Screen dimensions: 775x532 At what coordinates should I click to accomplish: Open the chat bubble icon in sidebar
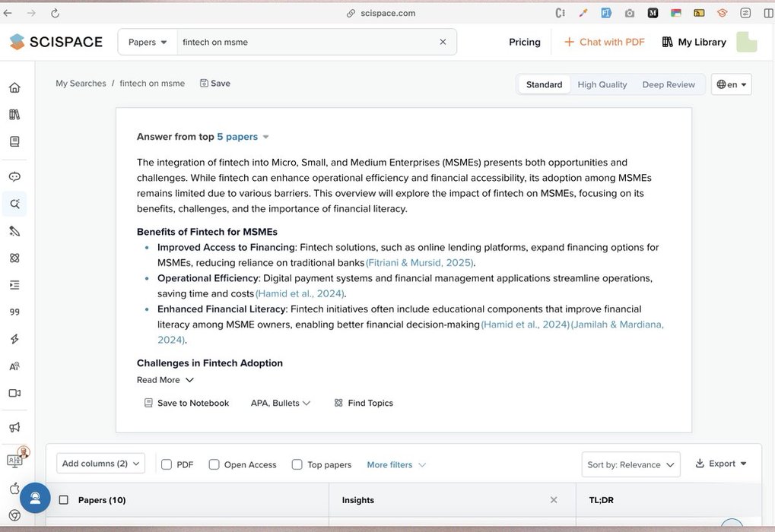click(14, 177)
